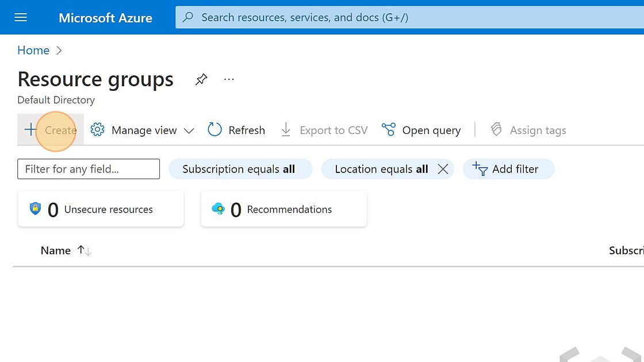Click Open query in toolbar
The image size is (644, 362).
[421, 130]
